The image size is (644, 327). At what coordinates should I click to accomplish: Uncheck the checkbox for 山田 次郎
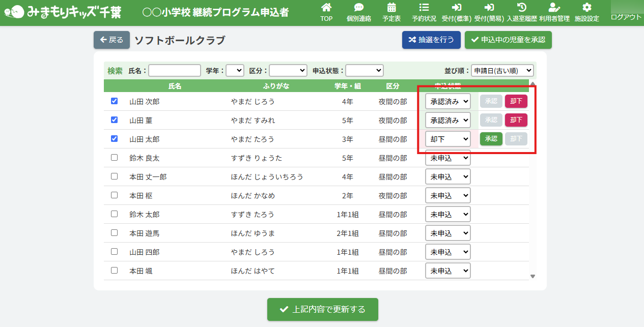pyautogui.click(x=114, y=101)
